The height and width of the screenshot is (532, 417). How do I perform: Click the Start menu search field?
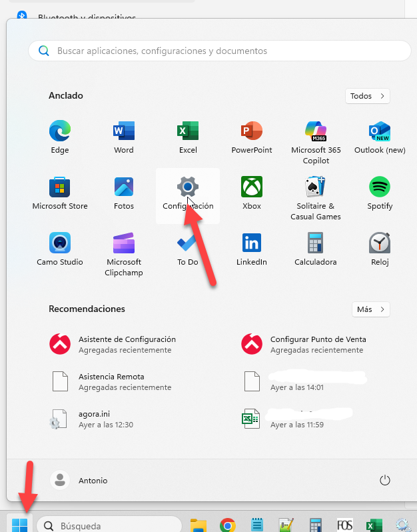[220, 51]
